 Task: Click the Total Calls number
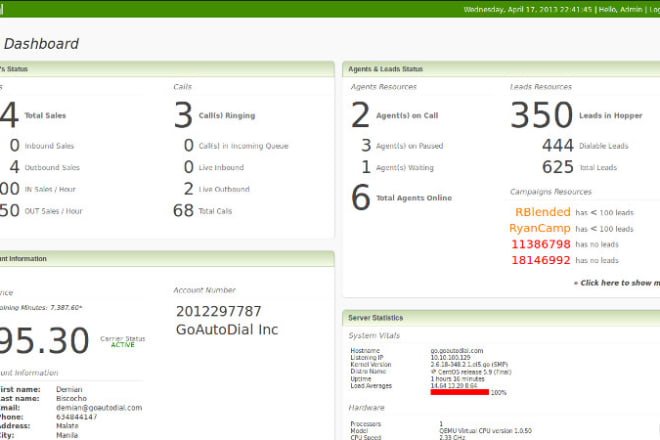(x=183, y=210)
